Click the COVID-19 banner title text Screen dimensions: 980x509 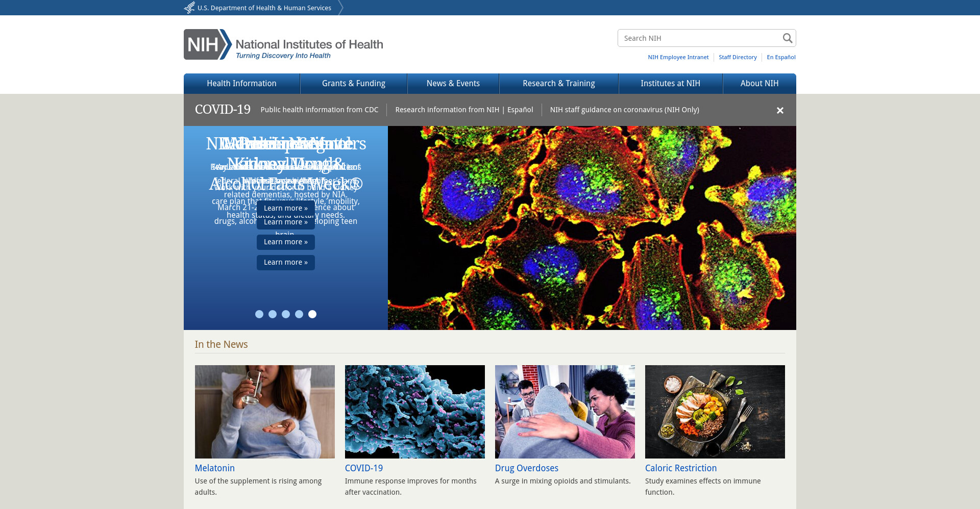click(223, 110)
